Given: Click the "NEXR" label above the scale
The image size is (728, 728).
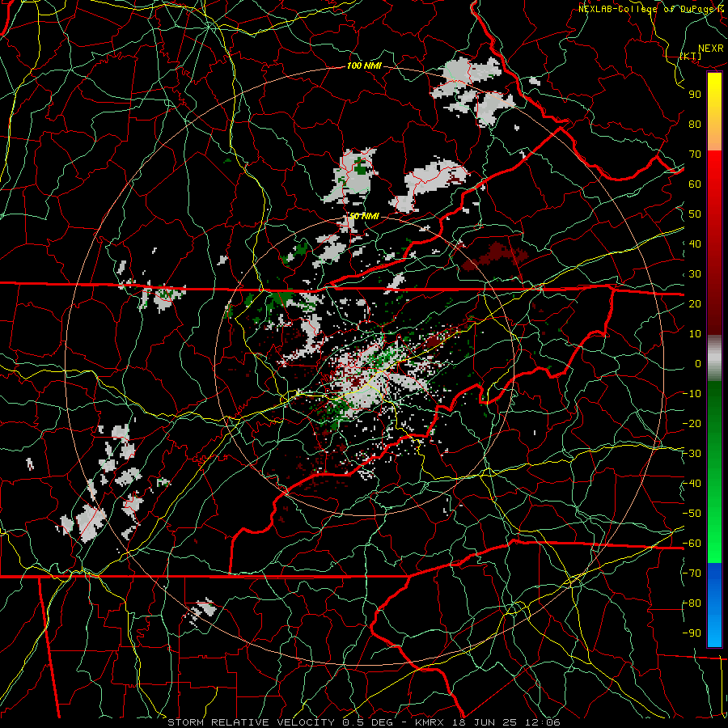Looking at the screenshot, I should [711, 49].
